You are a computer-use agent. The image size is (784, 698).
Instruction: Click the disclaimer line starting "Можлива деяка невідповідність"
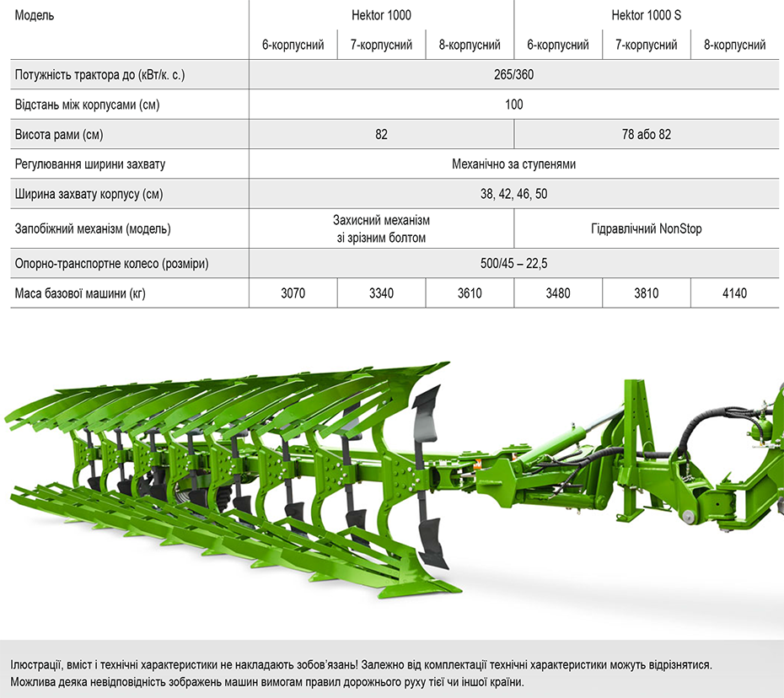(267, 682)
